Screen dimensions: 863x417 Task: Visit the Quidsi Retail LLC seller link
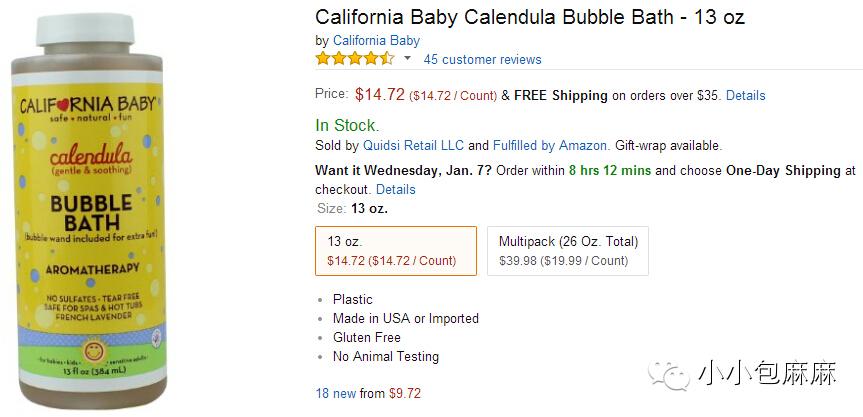(414, 146)
